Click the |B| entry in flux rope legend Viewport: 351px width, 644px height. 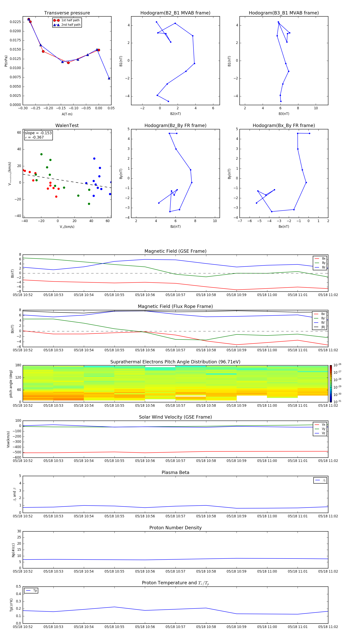(x=320, y=327)
